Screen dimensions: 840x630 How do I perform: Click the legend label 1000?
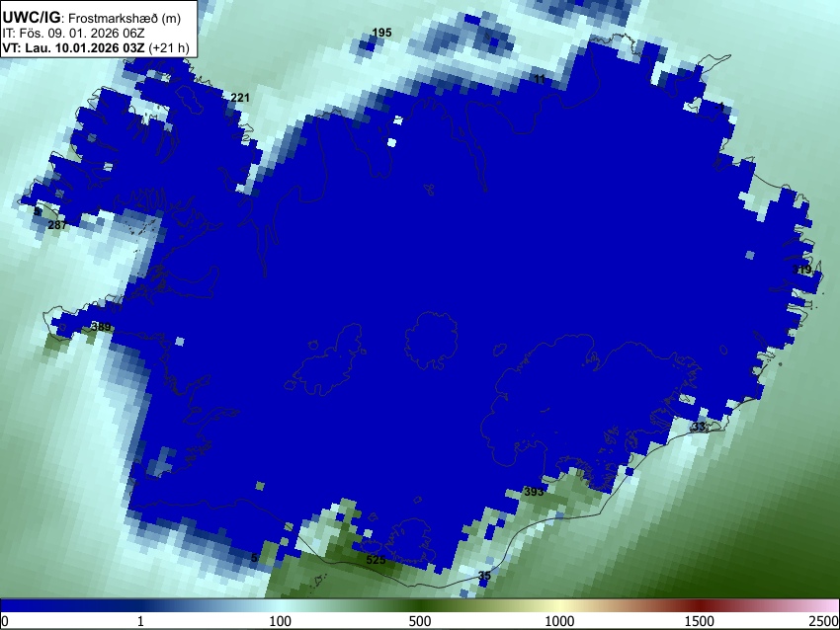[x=559, y=621]
